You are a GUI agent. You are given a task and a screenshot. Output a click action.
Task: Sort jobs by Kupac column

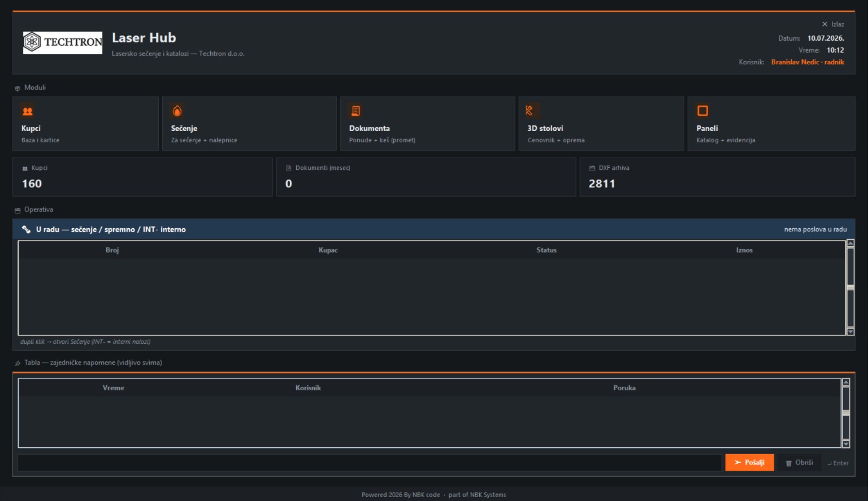coord(328,250)
